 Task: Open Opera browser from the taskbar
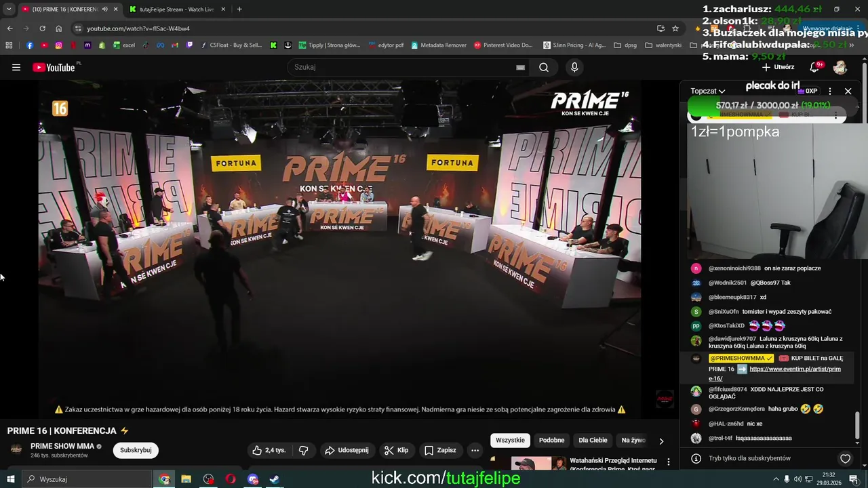click(231, 479)
